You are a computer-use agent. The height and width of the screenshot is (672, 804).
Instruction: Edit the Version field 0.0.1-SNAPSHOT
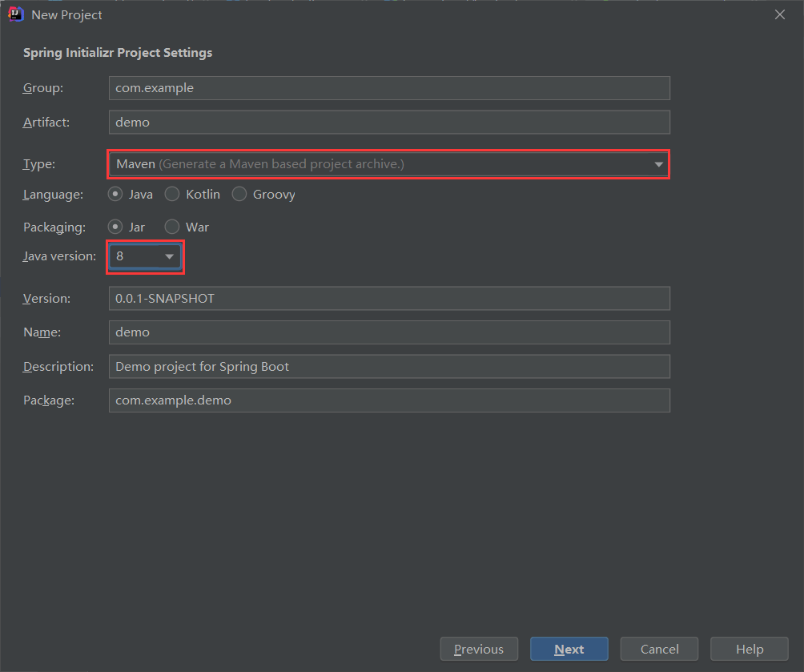click(389, 298)
